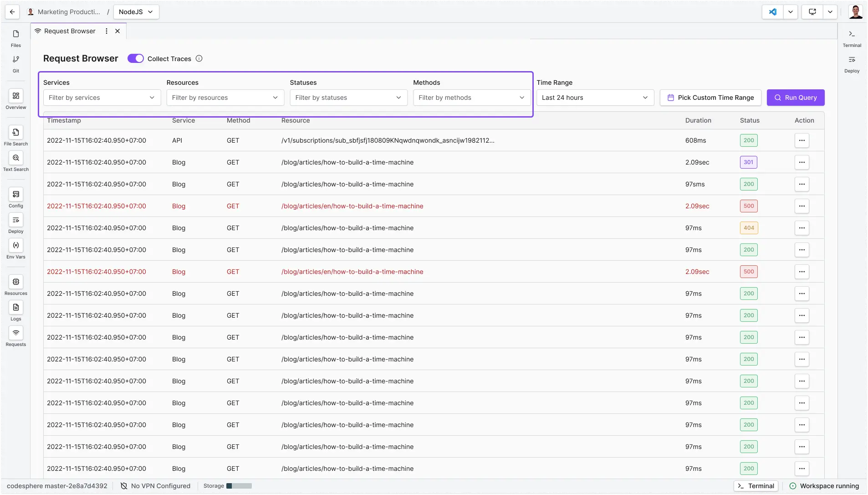Click the Storage usage bar
Image resolution: width=868 pixels, height=495 pixels.
pos(239,486)
